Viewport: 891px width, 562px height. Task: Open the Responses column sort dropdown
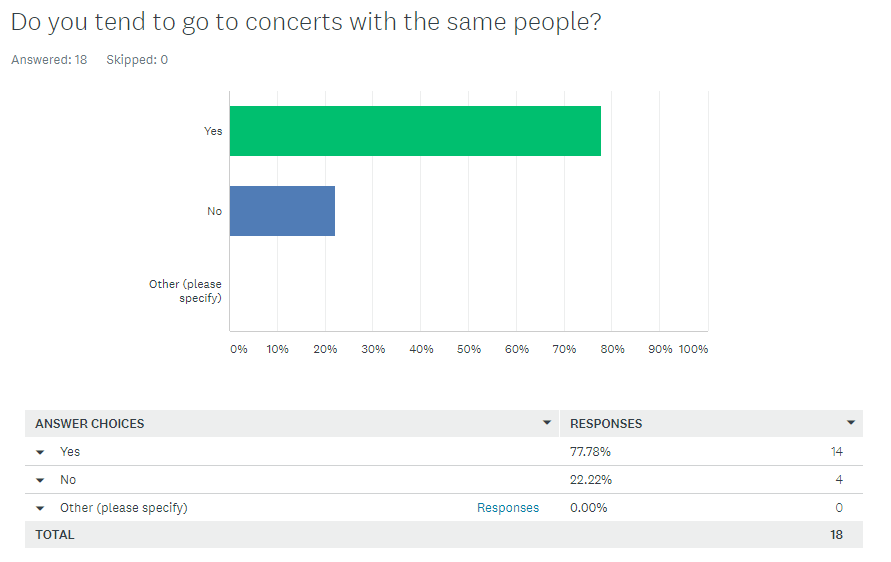click(850, 423)
